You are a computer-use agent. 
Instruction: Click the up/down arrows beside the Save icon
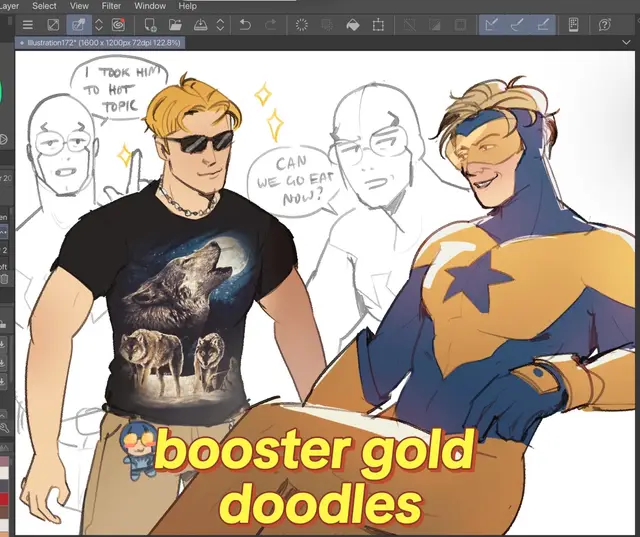point(220,25)
